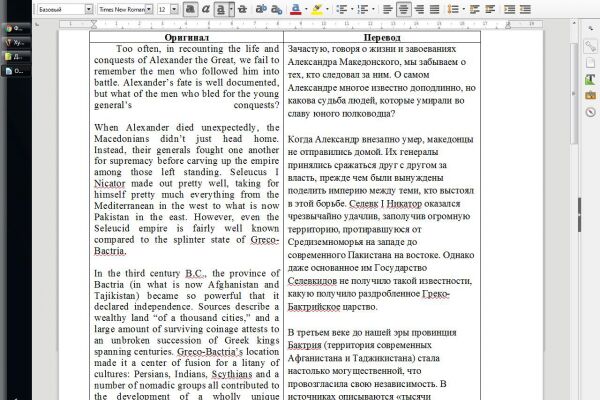The image size is (600, 400).
Task: Click the 'Оригинал' table header
Action: [x=187, y=38]
